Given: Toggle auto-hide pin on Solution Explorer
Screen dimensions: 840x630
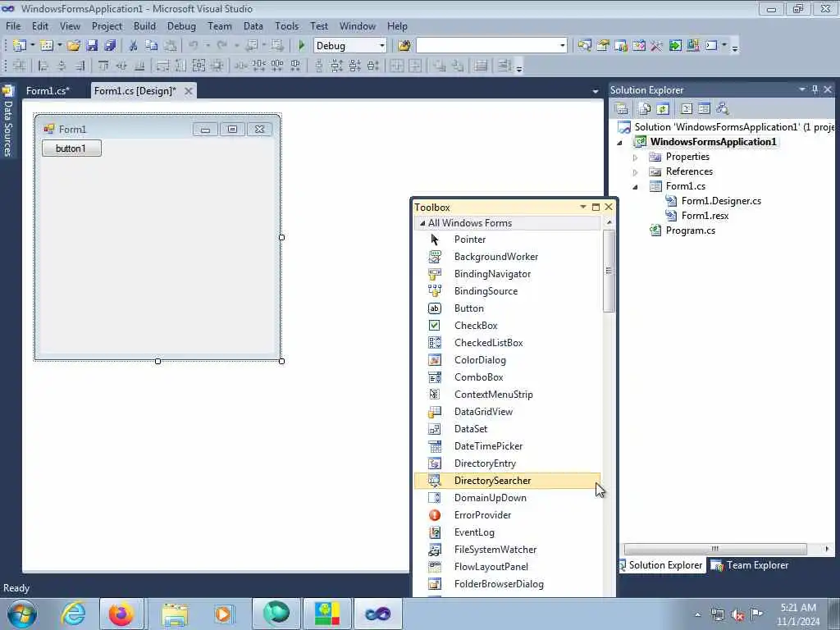Looking at the screenshot, I should click(815, 90).
